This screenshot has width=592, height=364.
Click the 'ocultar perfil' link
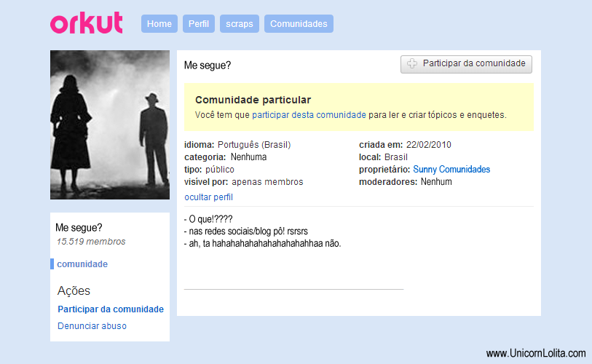click(208, 197)
